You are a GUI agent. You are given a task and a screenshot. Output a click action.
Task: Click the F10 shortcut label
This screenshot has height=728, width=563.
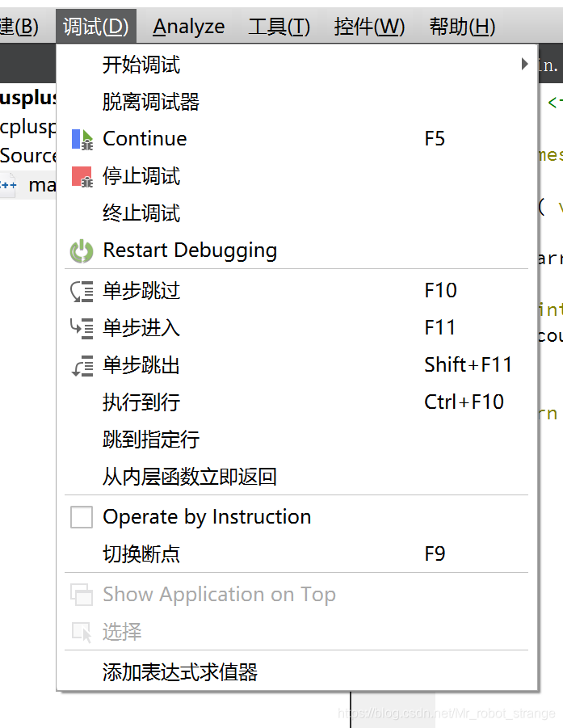[x=441, y=291]
